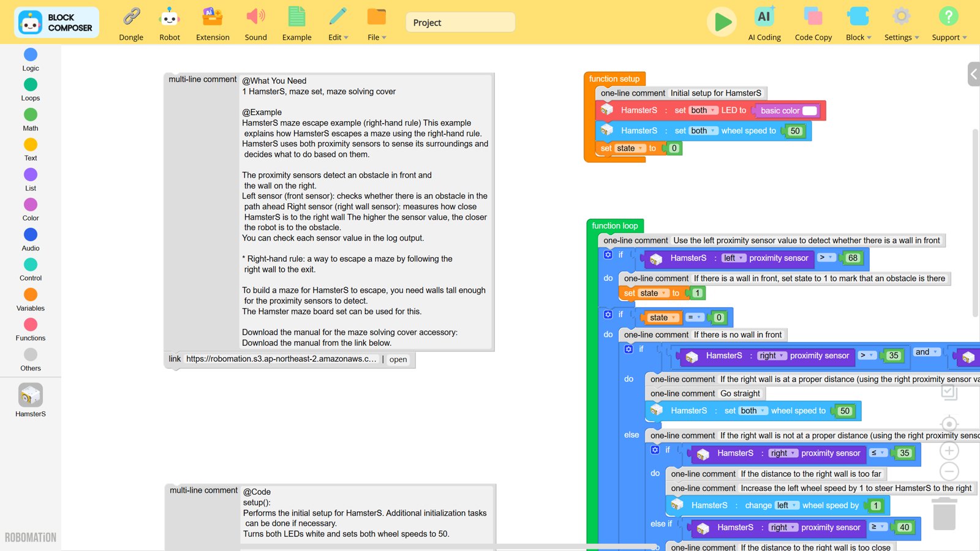Edit the Project name field
Image resolution: width=980 pixels, height=551 pixels.
click(460, 23)
